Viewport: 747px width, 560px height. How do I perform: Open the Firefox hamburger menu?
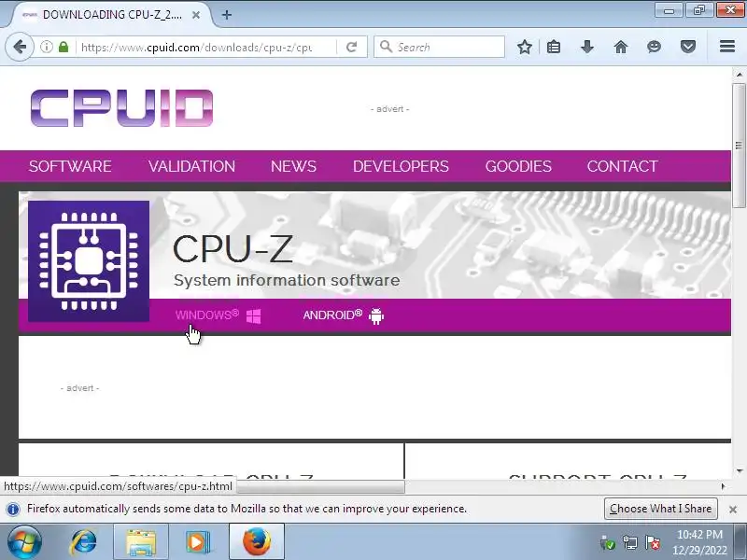pyautogui.click(x=727, y=47)
